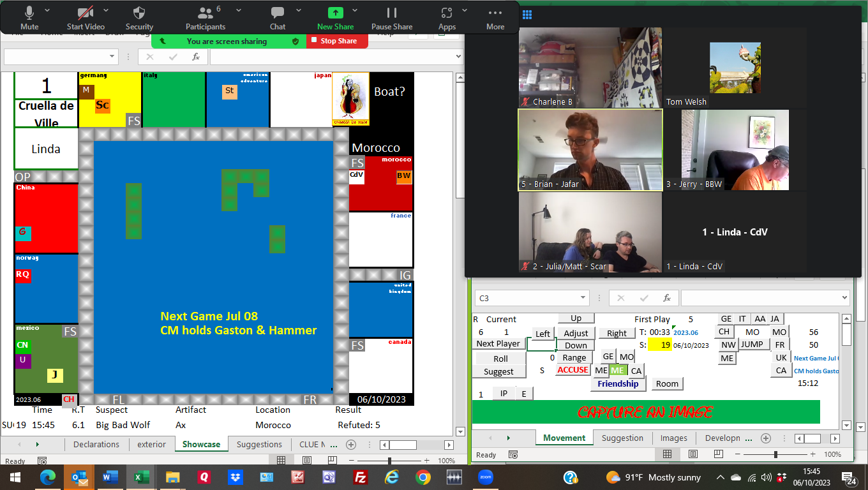The width and height of the screenshot is (868, 490).
Task: Click macro record icon in Showcase status bar
Action: point(42,461)
